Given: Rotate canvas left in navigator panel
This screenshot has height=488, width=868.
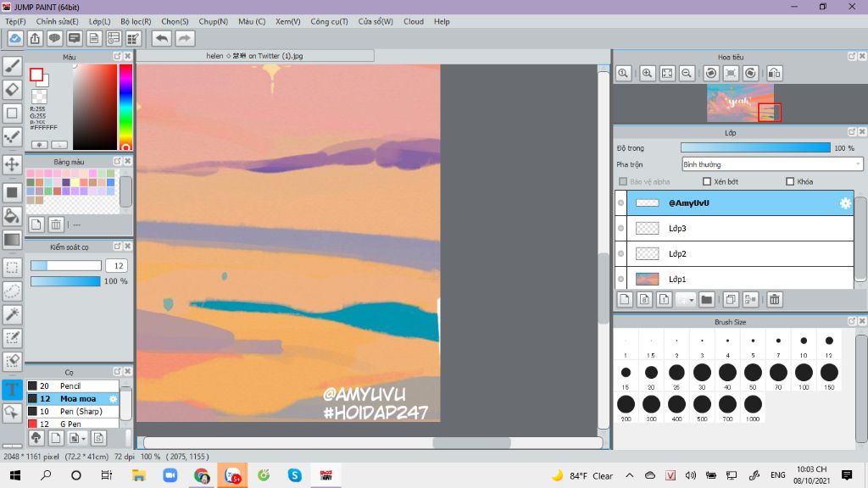Looking at the screenshot, I should 711,73.
